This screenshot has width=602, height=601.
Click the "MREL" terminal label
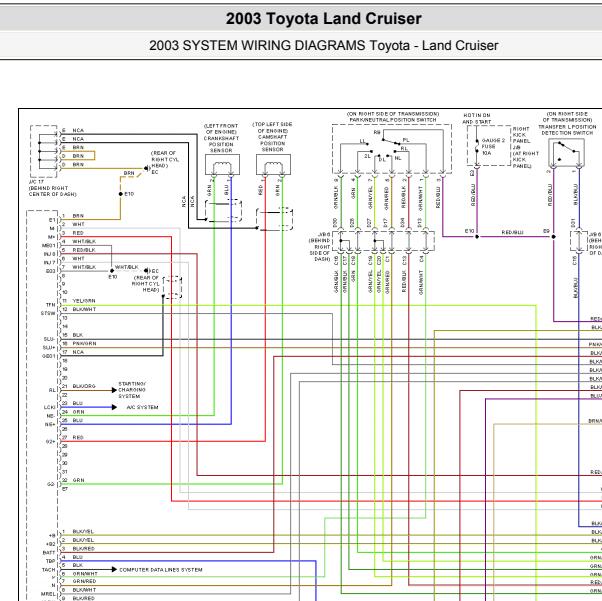point(48,594)
